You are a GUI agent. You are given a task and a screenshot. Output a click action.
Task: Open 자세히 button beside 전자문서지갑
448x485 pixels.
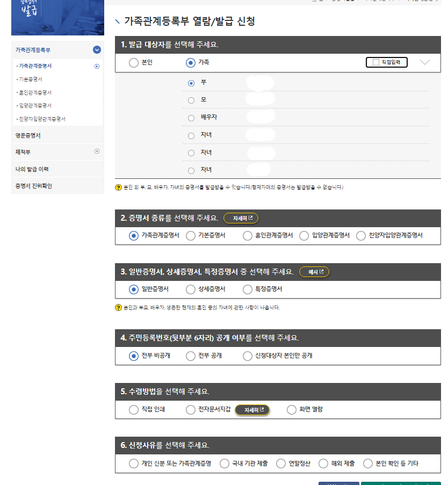click(x=252, y=410)
